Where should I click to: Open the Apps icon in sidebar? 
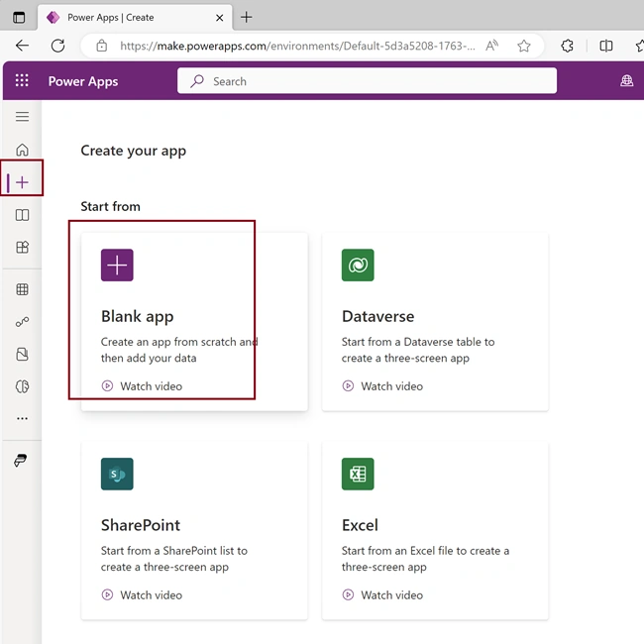22,248
